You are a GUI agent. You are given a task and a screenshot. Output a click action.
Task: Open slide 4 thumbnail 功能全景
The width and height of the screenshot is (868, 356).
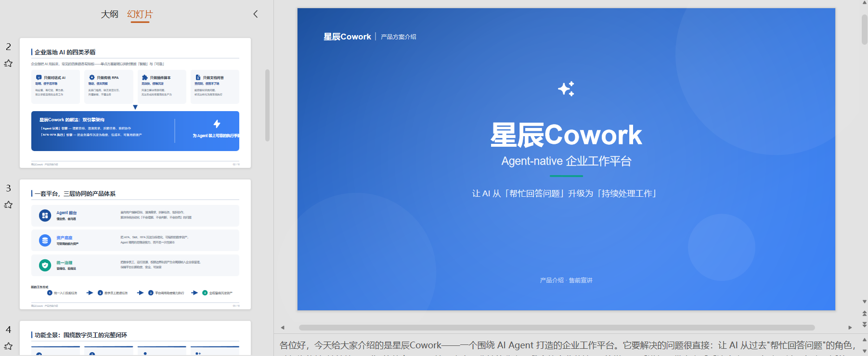point(135,339)
